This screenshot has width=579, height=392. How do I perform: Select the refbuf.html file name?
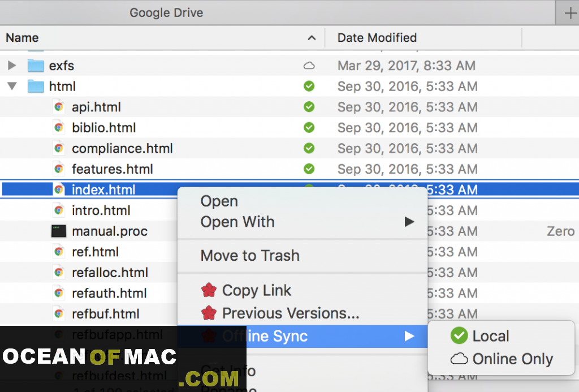click(106, 314)
